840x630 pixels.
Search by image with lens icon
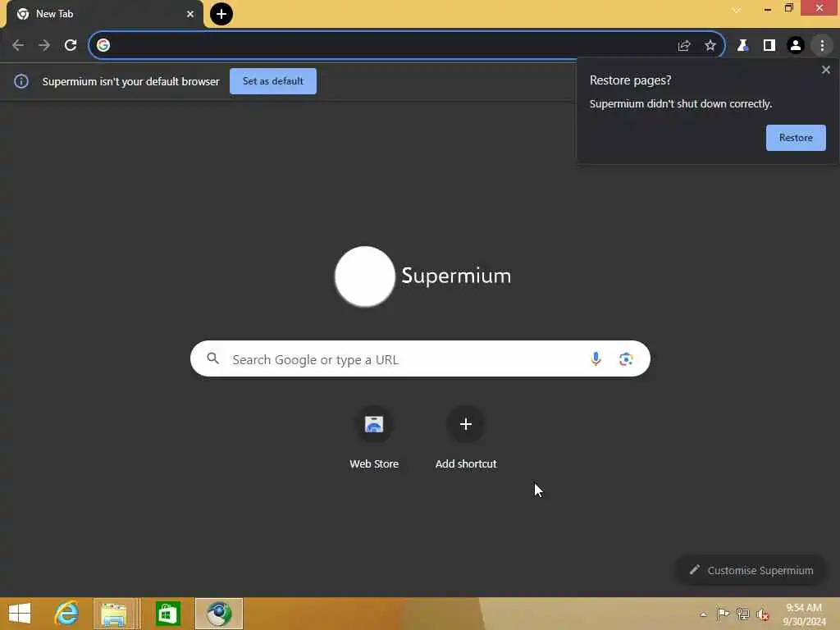click(626, 359)
